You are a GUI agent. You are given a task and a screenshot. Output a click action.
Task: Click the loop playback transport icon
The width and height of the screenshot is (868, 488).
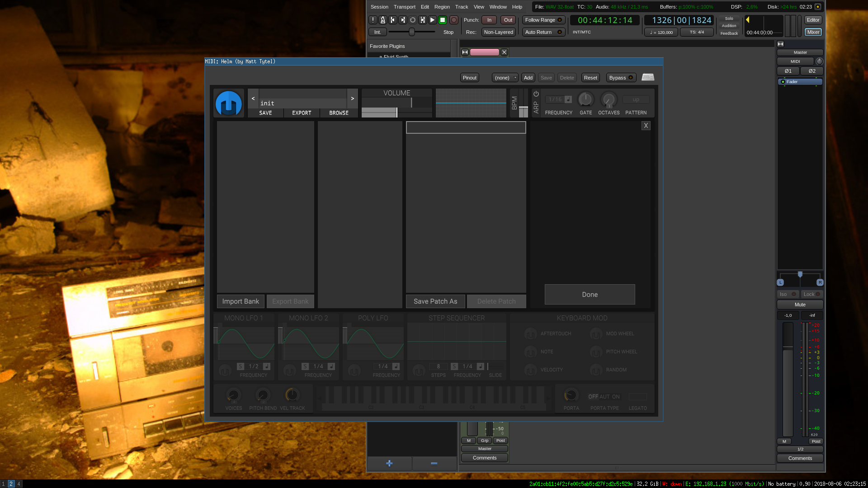tap(413, 20)
